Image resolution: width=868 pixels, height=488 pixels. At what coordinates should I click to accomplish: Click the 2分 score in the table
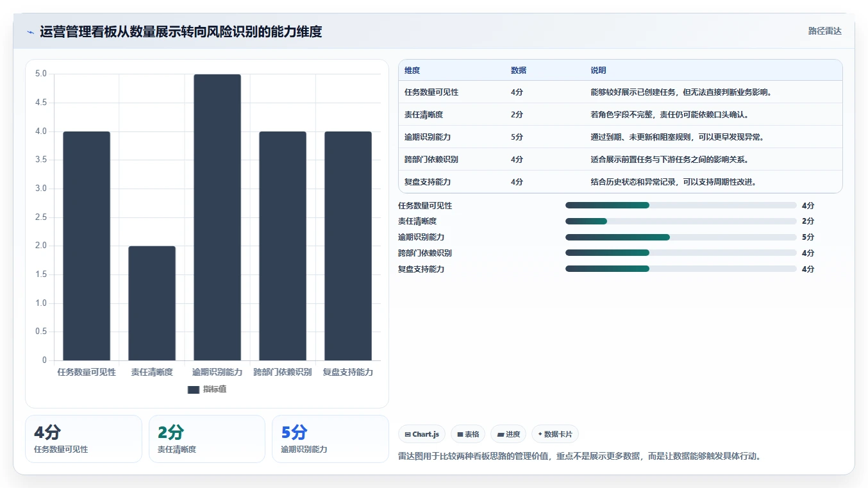[x=517, y=115]
